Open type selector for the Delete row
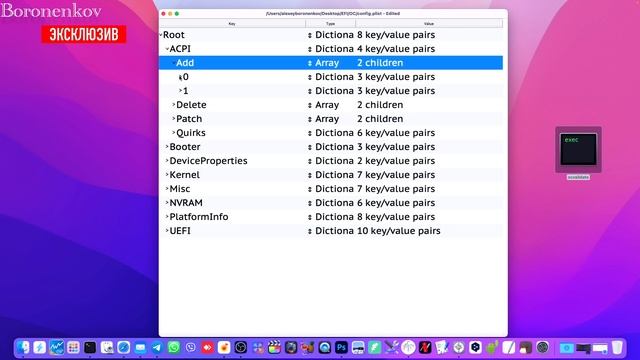The image size is (640, 360). point(310,105)
